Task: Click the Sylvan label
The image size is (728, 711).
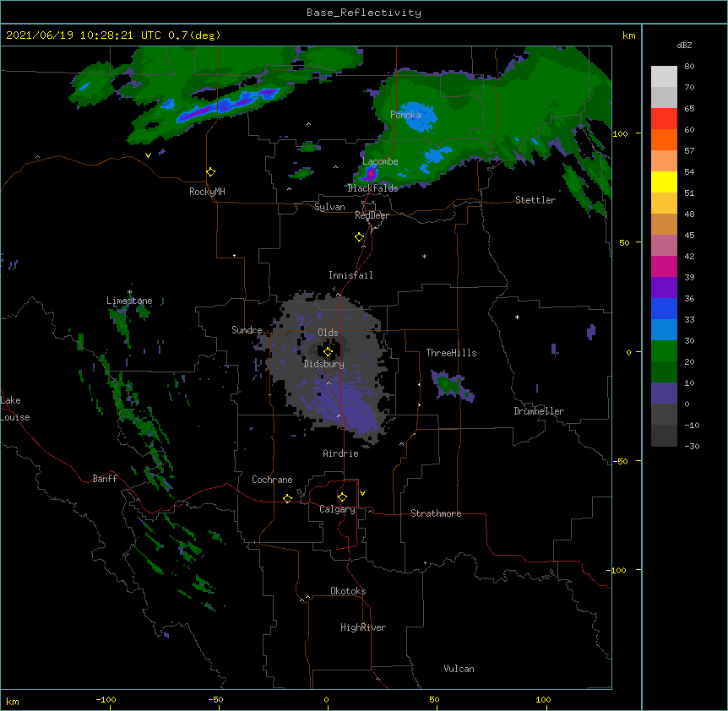Action: coord(329,207)
